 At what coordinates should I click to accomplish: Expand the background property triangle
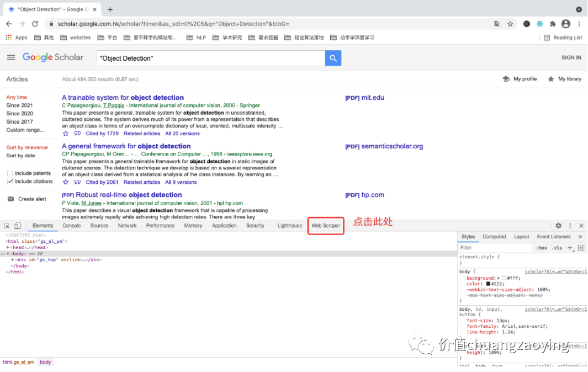pyautogui.click(x=499, y=278)
